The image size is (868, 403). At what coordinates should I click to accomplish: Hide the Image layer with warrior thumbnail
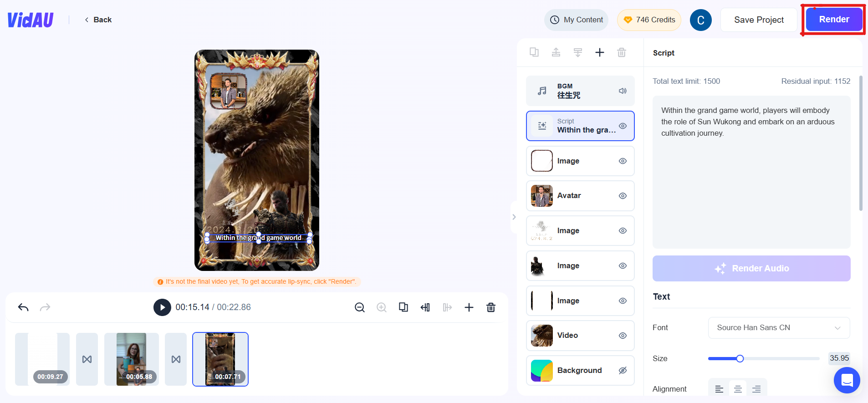(623, 266)
